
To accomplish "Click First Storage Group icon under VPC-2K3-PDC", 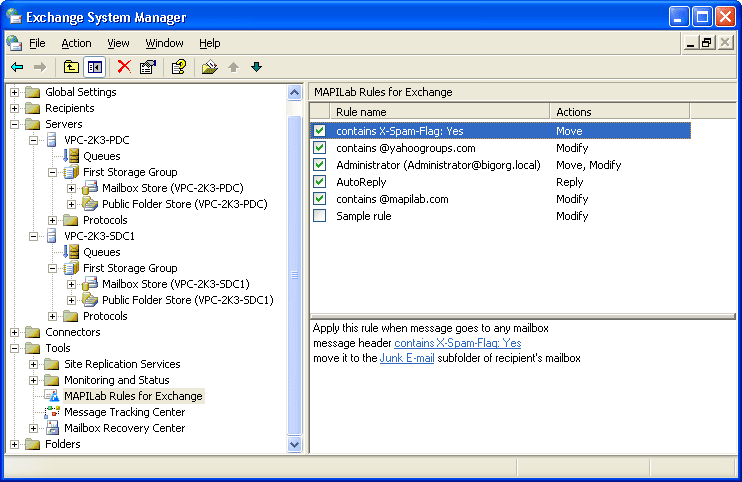I will pyautogui.click(x=71, y=172).
